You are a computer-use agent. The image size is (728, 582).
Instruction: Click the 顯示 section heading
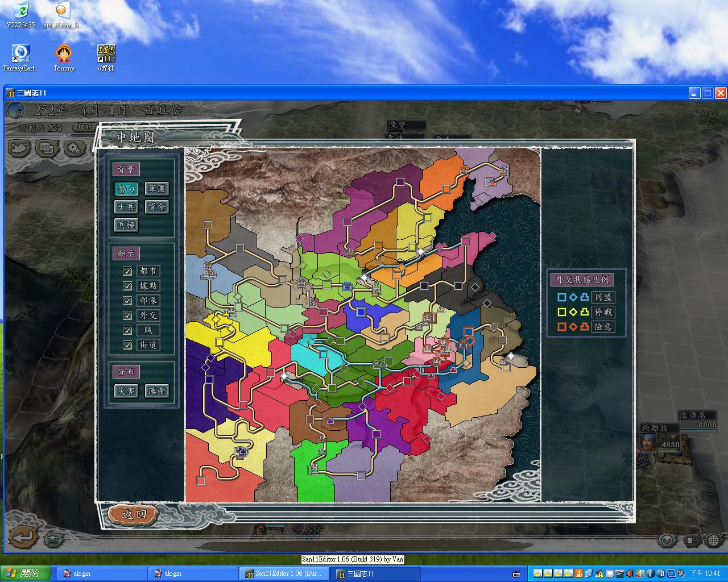(126, 253)
